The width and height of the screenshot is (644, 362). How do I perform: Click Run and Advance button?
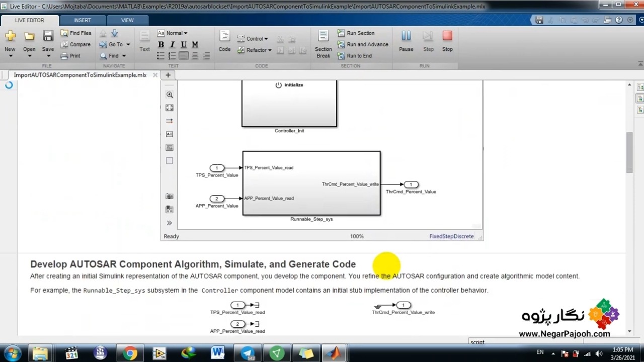point(363,44)
